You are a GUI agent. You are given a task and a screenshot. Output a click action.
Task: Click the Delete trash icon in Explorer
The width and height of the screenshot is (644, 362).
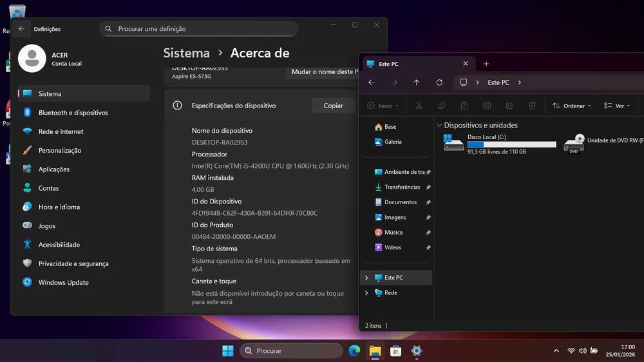[x=533, y=106]
